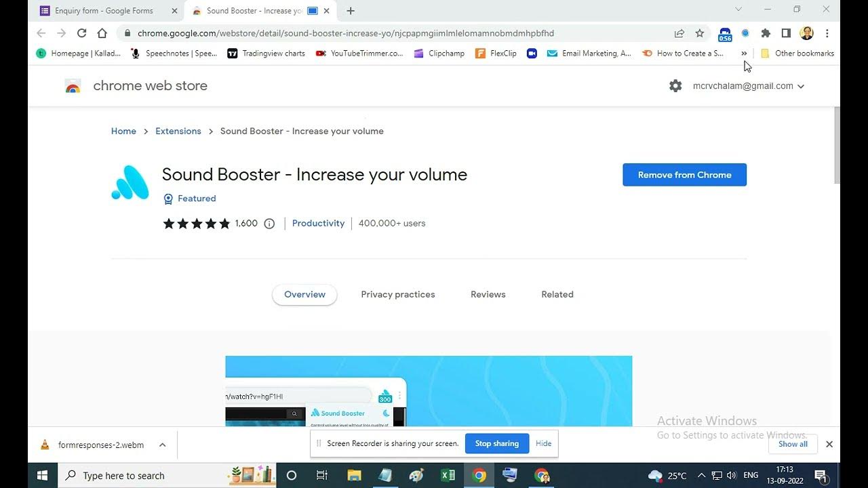
Task: Click Stop sharing button
Action: click(497, 444)
